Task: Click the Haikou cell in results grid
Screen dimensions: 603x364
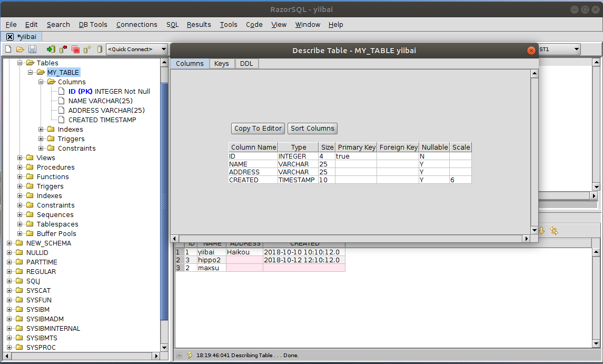Action: point(244,252)
